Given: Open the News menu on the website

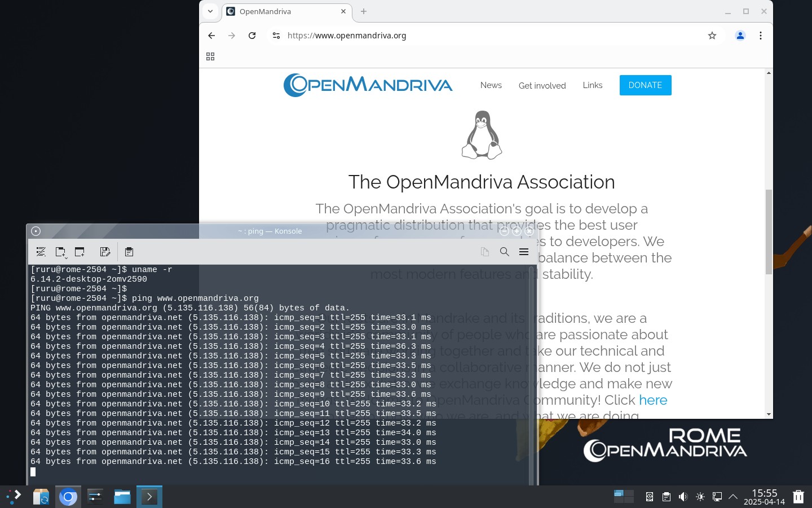Looking at the screenshot, I should (x=491, y=85).
